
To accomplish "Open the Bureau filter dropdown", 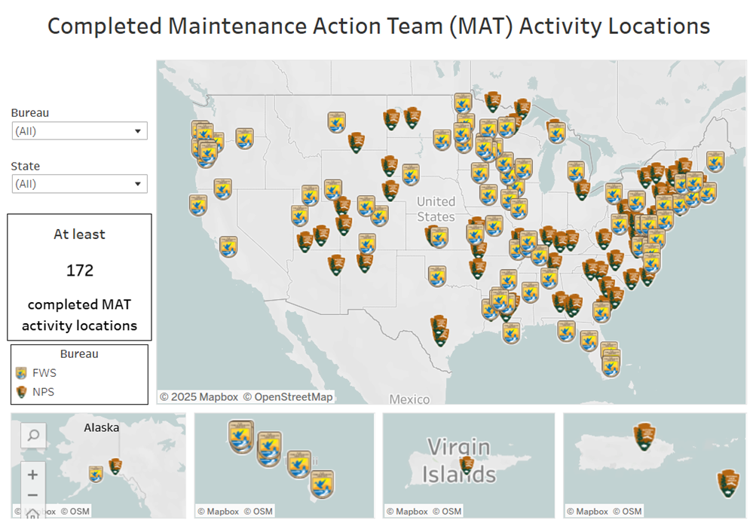I will [80, 131].
